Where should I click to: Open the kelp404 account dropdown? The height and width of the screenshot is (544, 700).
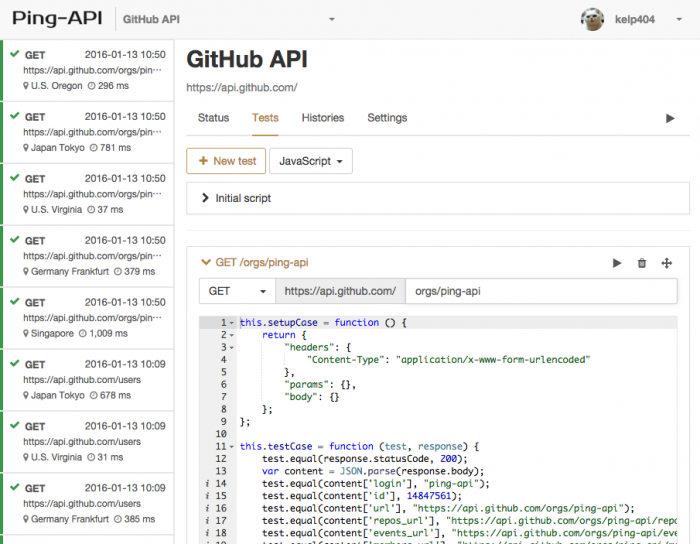[x=679, y=20]
